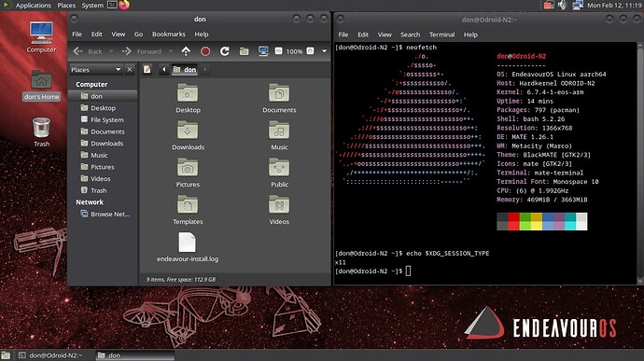Open the Templates folder icon
The height and width of the screenshot is (361, 644).
point(188,210)
